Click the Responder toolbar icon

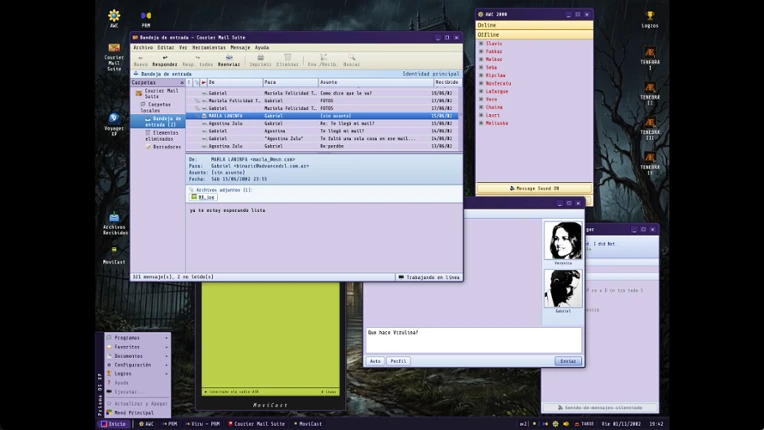click(165, 57)
